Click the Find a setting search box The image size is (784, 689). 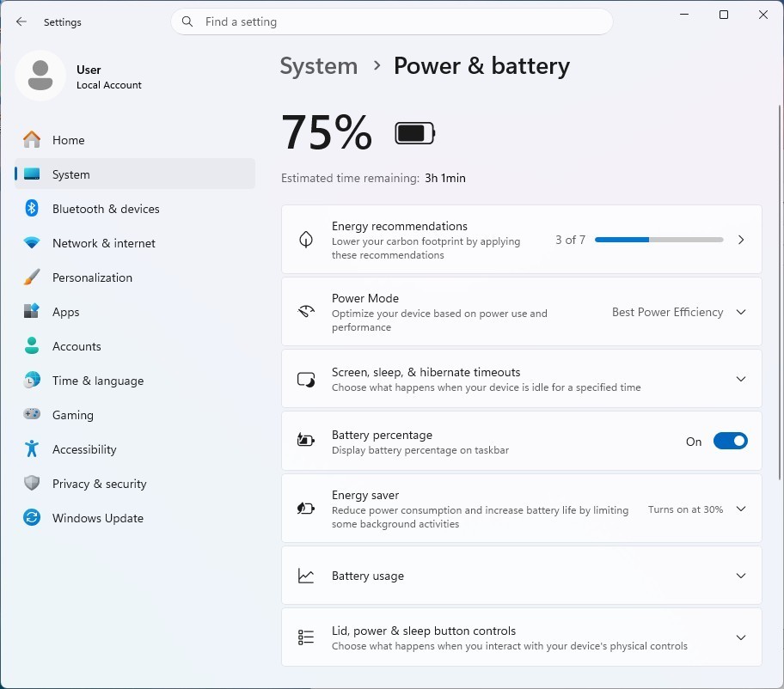(391, 21)
